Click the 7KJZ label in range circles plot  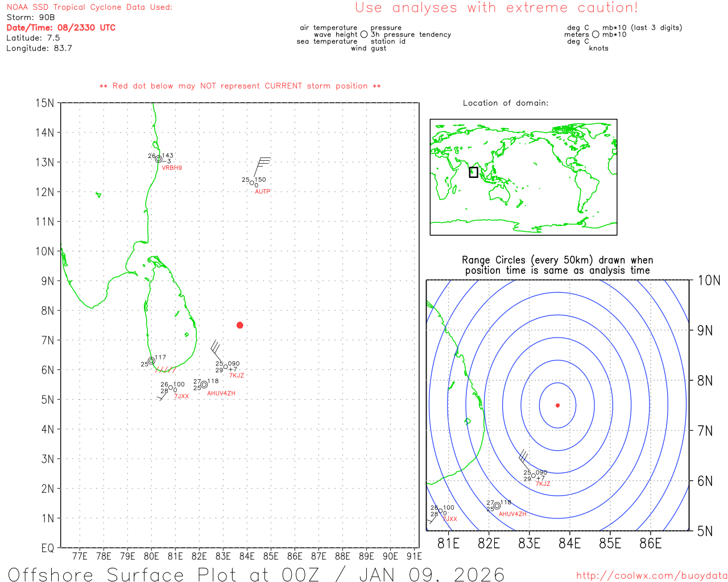(543, 484)
